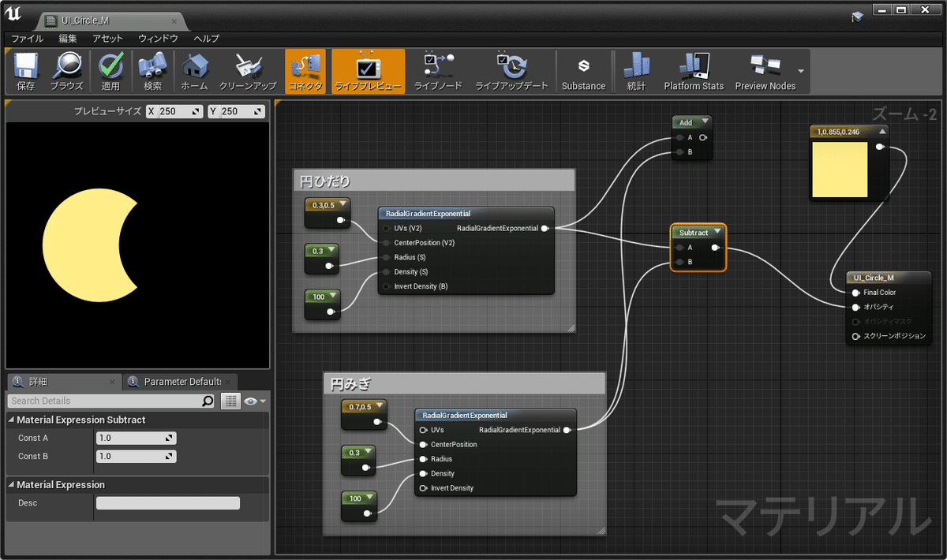Click the Final Color input pin
This screenshot has width=947, height=560.
point(856,293)
